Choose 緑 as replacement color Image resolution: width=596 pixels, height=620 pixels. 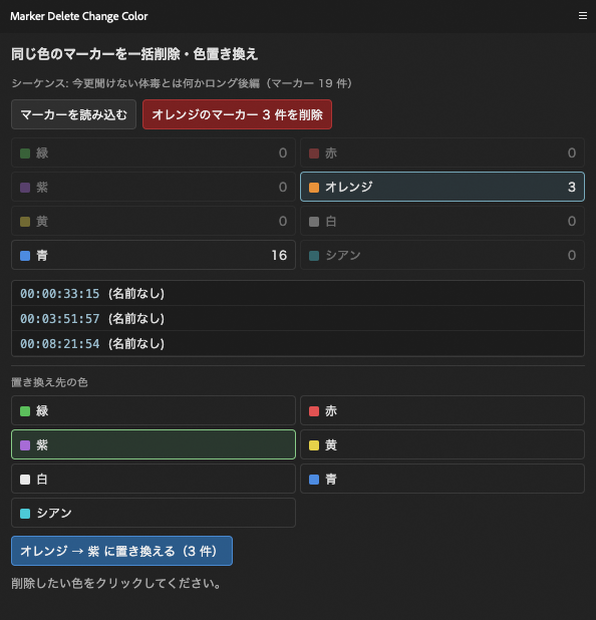point(153,410)
